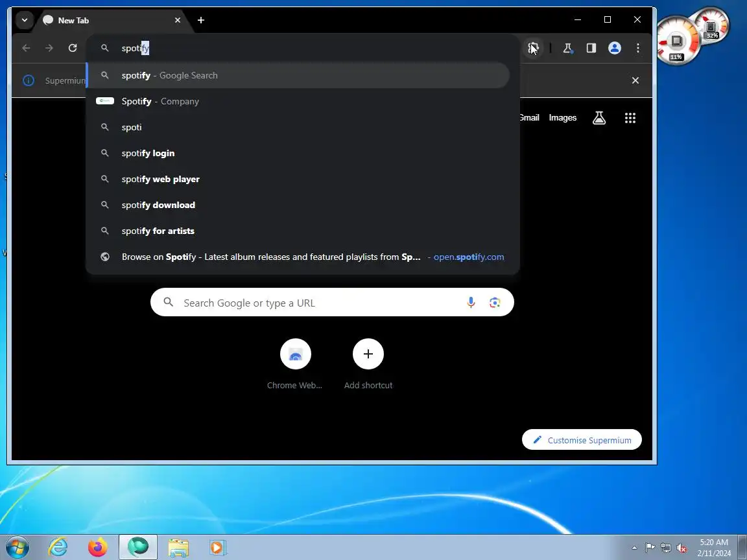Viewport: 747px width, 560px height.
Task: Select 'Spotify - Company' suggestion
Action: tap(298, 101)
